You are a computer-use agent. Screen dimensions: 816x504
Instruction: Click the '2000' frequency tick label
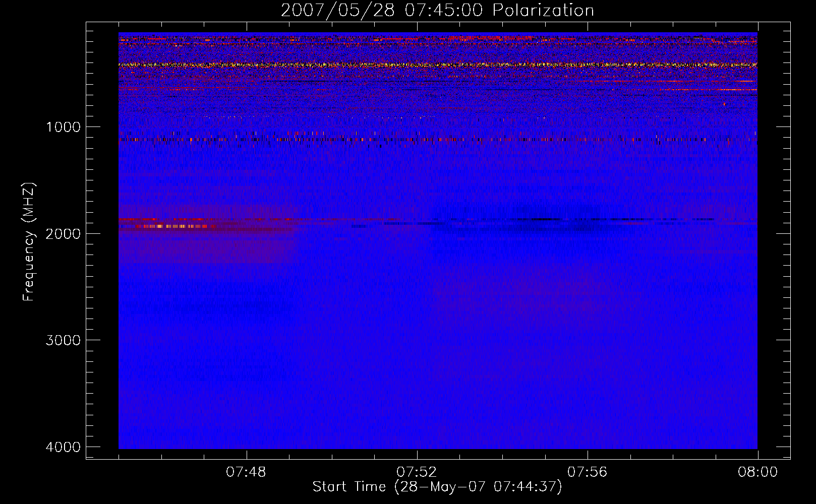click(x=63, y=233)
